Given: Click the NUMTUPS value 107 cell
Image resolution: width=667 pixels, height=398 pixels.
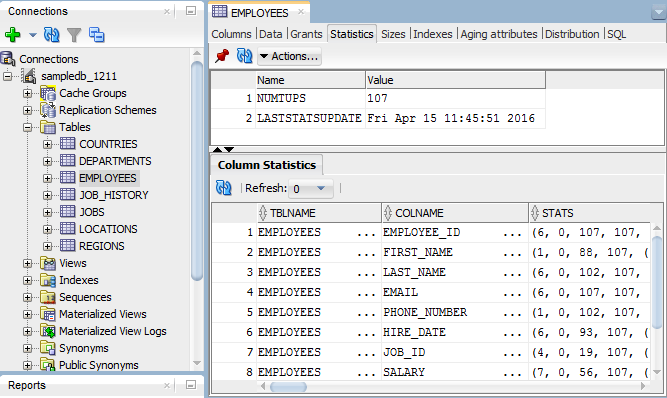Looking at the screenshot, I should (x=455, y=98).
